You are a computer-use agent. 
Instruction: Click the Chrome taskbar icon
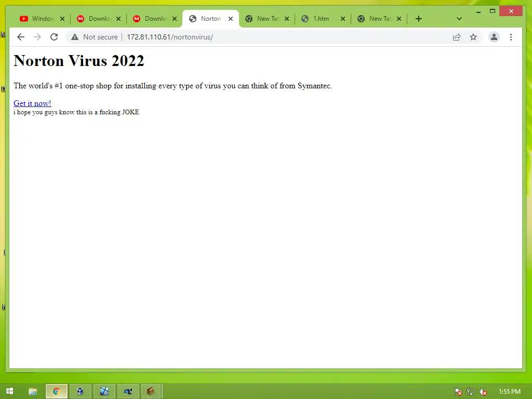click(56, 392)
